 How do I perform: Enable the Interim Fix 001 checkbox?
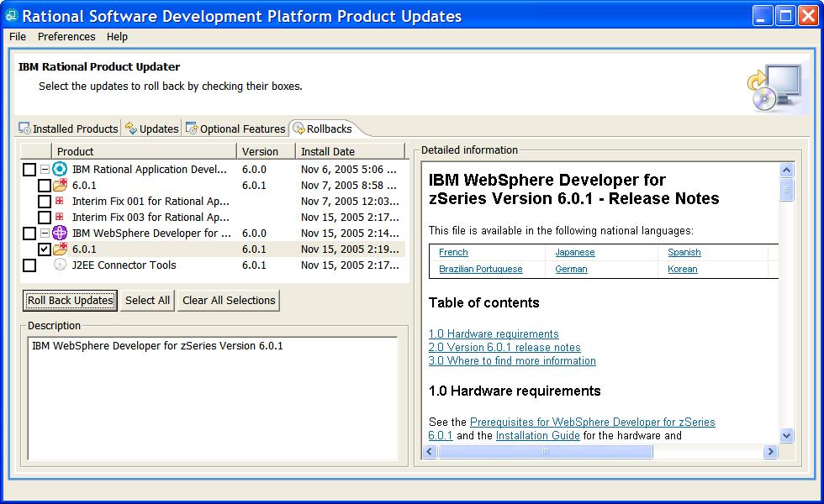(x=45, y=202)
